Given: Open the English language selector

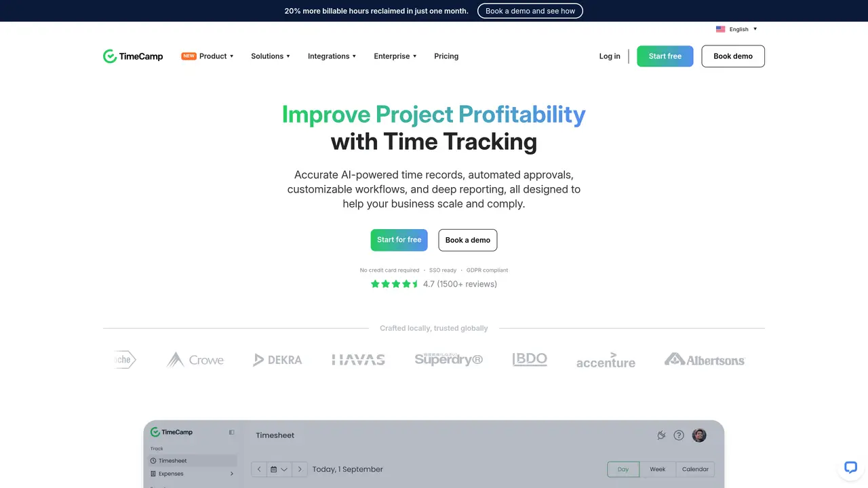Looking at the screenshot, I should point(737,29).
